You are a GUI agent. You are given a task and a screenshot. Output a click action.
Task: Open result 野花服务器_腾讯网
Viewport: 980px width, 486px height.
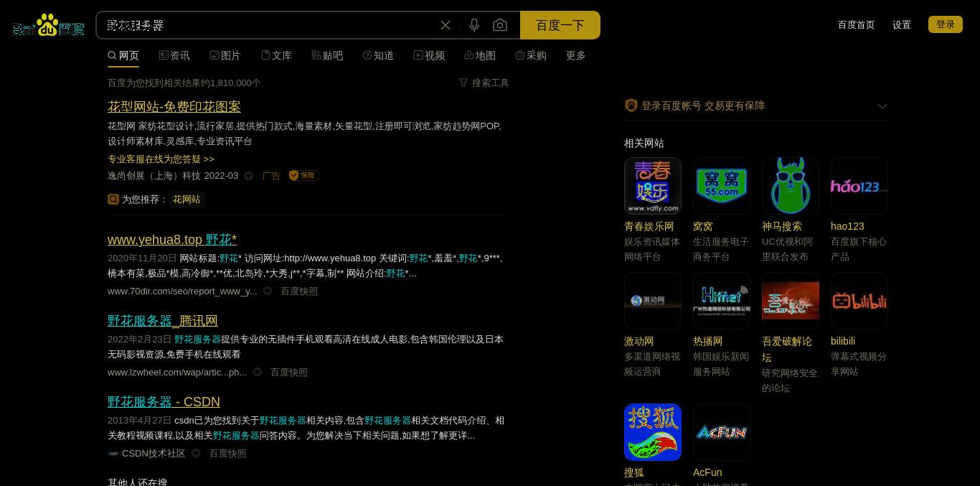(x=163, y=321)
